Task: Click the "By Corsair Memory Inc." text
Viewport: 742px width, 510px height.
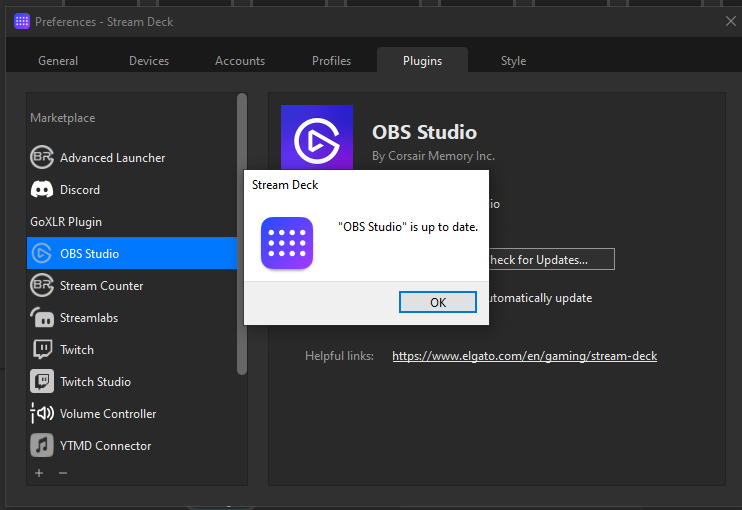Action: [x=433, y=156]
